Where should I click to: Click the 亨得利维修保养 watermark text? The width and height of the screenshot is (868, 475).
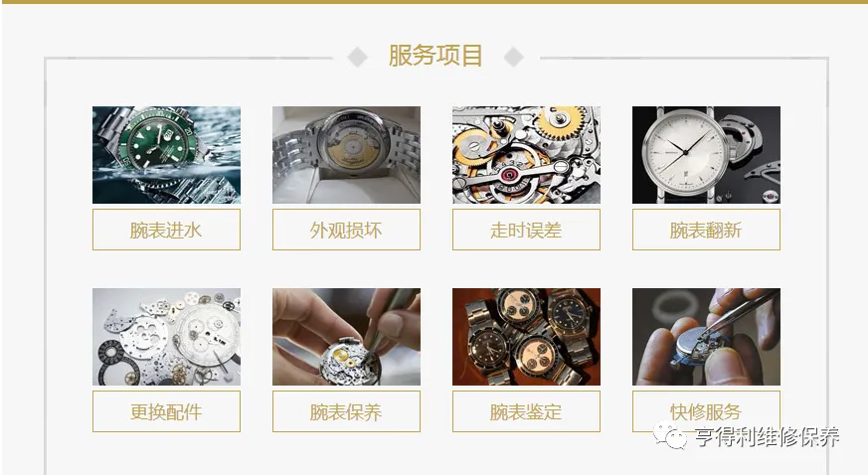768,437
